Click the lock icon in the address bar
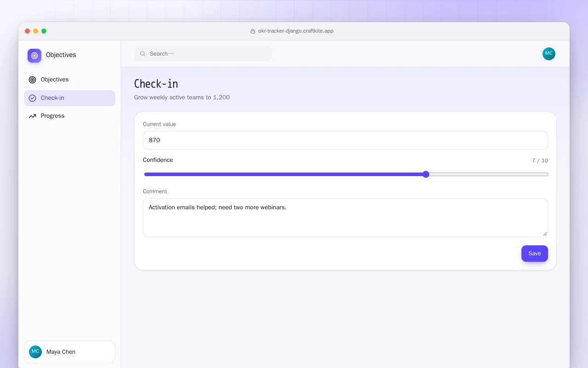The height and width of the screenshot is (368, 588). 253,31
